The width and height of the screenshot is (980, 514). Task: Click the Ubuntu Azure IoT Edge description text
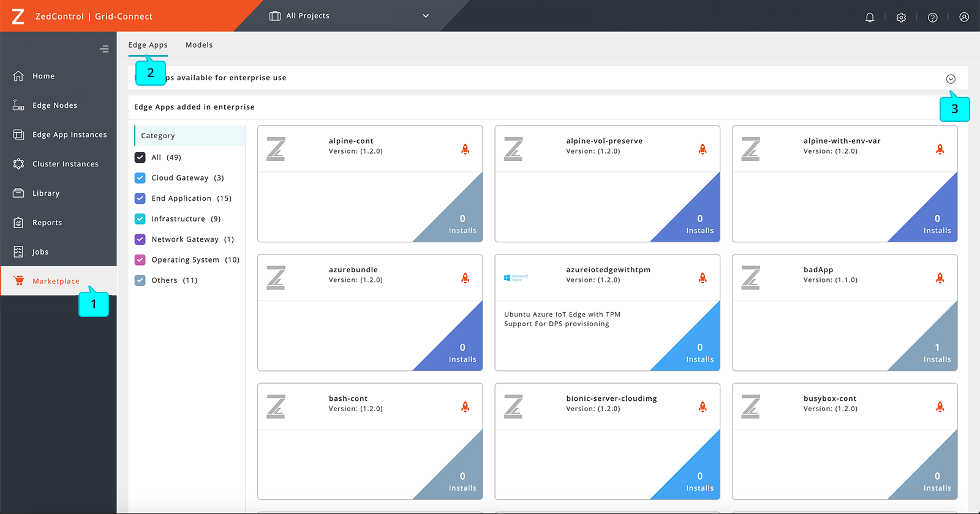pyautogui.click(x=562, y=319)
